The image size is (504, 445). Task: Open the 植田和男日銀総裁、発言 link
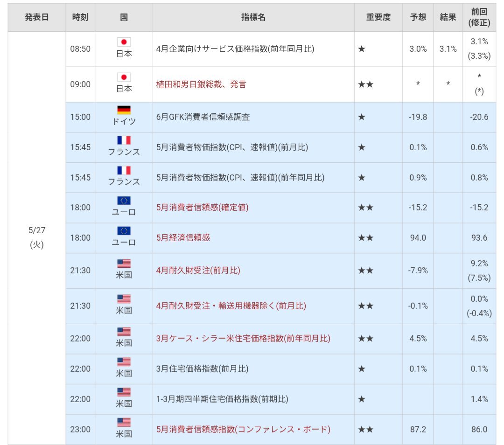(x=201, y=84)
